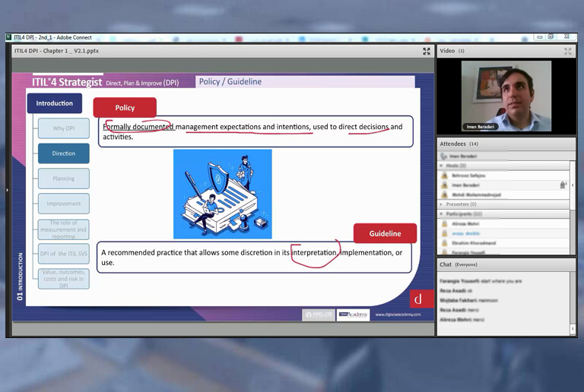Click the Why DPI section box

tap(64, 128)
